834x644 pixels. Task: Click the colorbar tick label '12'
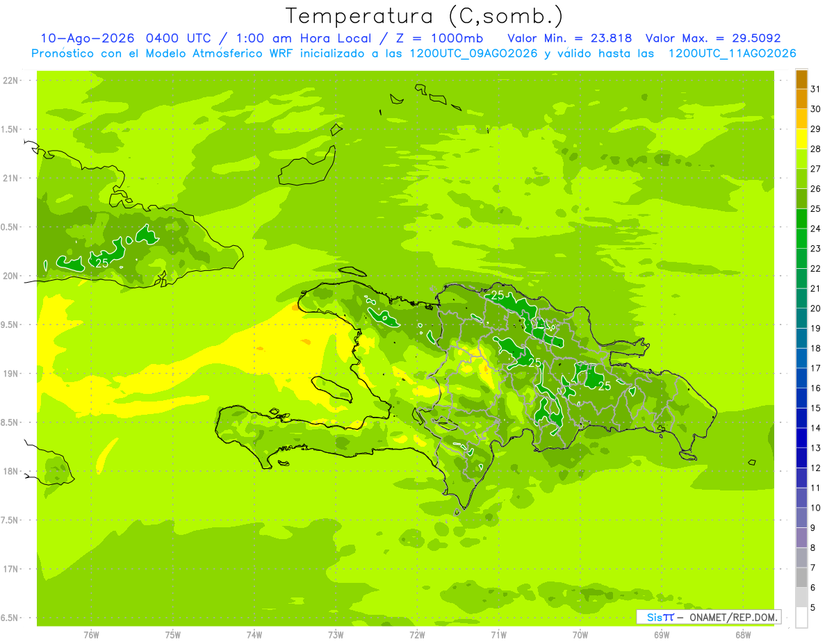click(x=815, y=468)
